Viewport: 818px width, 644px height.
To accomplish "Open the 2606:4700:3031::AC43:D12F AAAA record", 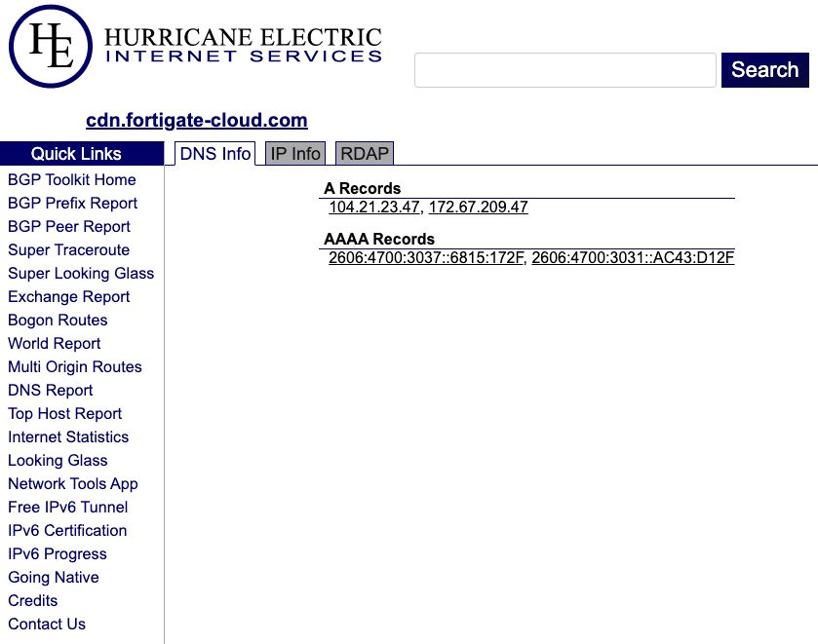I will click(x=633, y=257).
